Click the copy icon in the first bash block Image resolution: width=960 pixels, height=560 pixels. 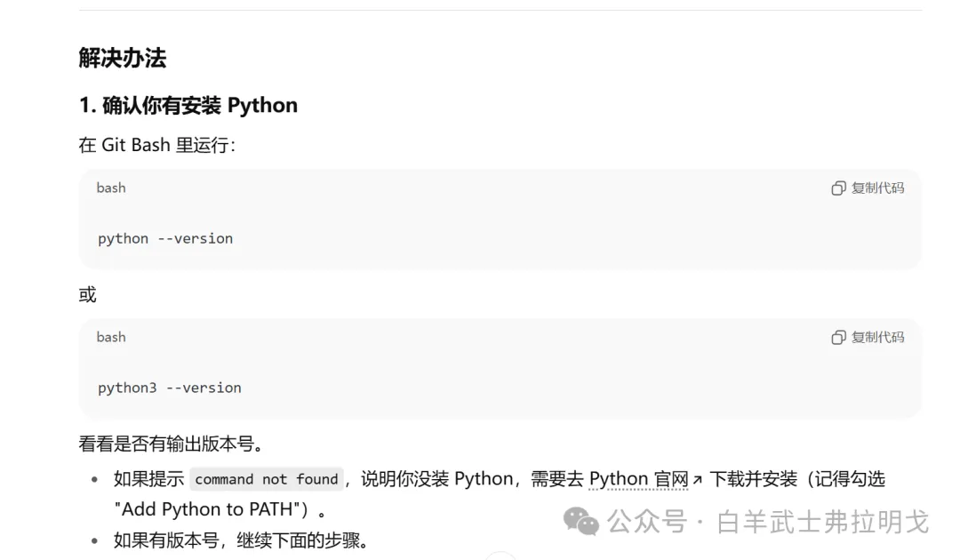[x=838, y=188]
